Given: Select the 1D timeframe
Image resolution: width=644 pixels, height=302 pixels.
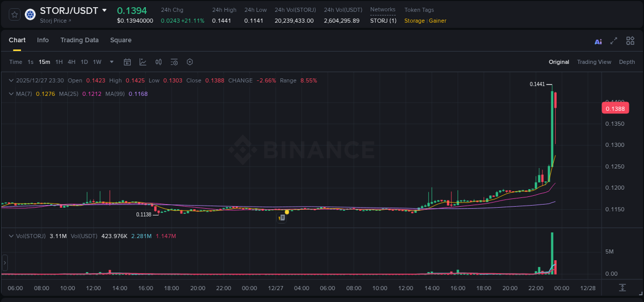Looking at the screenshot, I should (84, 62).
